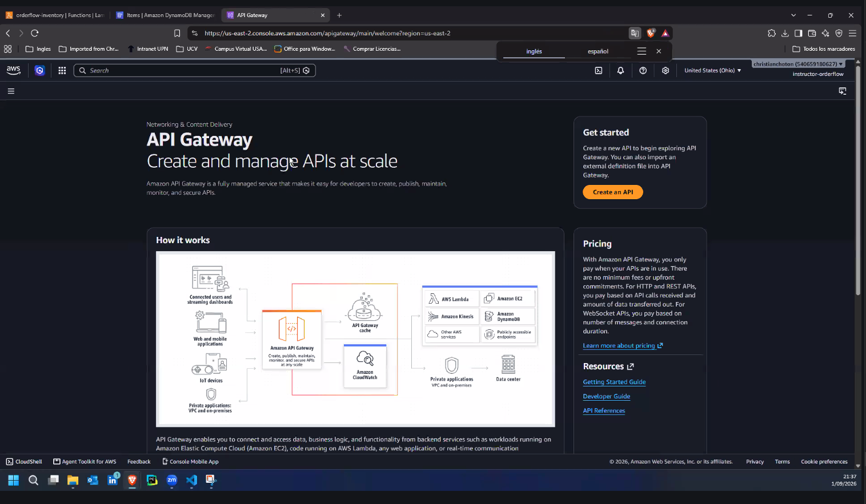The width and height of the screenshot is (866, 504).
Task: Click the tutorials panel icon below account name
Action: click(843, 91)
